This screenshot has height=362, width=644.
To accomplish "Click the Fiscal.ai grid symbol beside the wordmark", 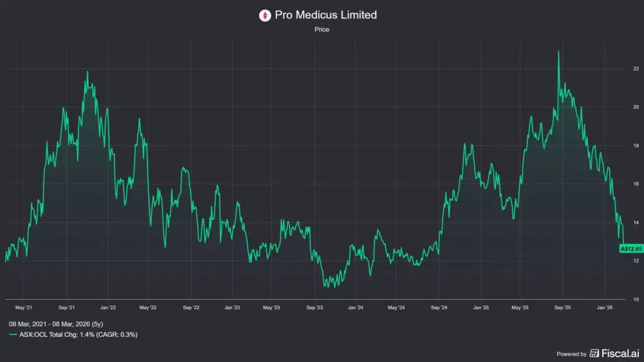I will click(594, 353).
